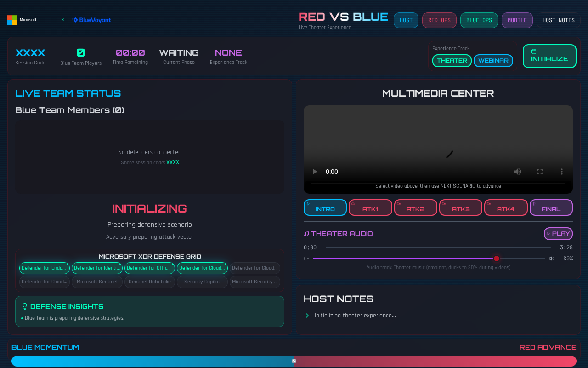Click the XXXX session code in the status bar
The width and height of the screenshot is (588, 368).
[30, 53]
